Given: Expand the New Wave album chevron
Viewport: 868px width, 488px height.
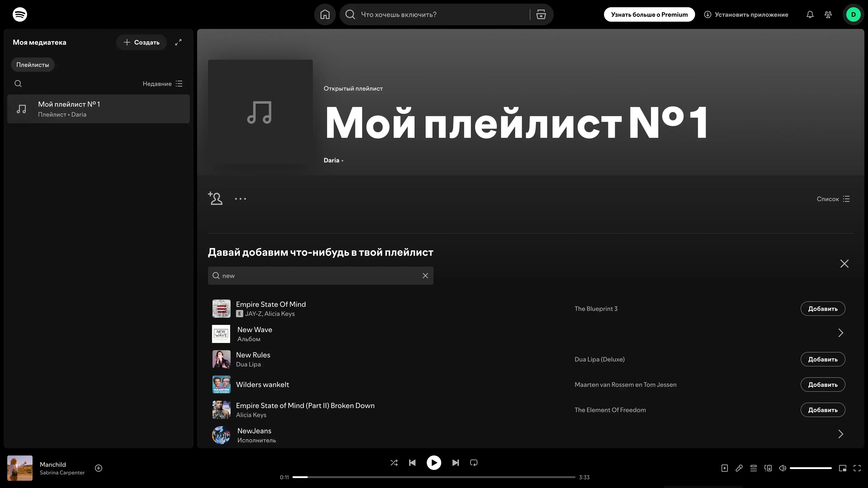Looking at the screenshot, I should 840,333.
